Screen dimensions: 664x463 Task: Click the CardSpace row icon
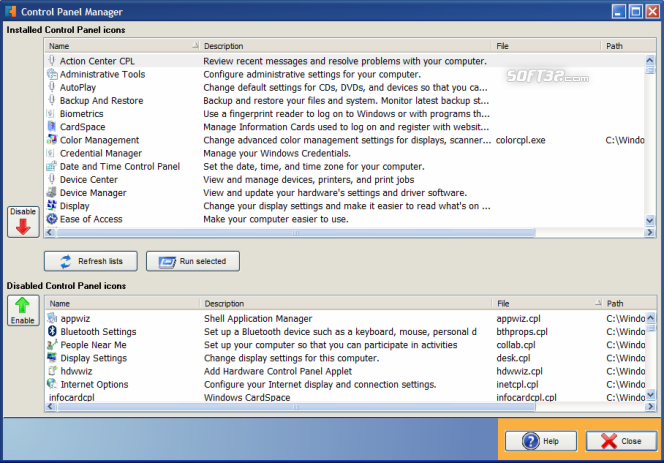[52, 127]
